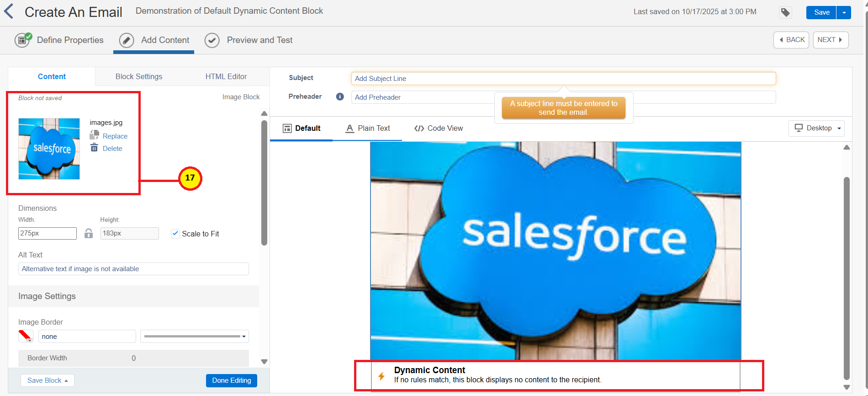Click the aspect ratio lock icon
This screenshot has width=868, height=396.
coord(89,234)
